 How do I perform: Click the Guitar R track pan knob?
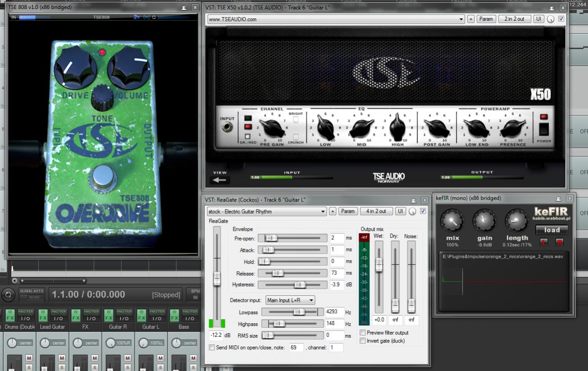(110, 343)
